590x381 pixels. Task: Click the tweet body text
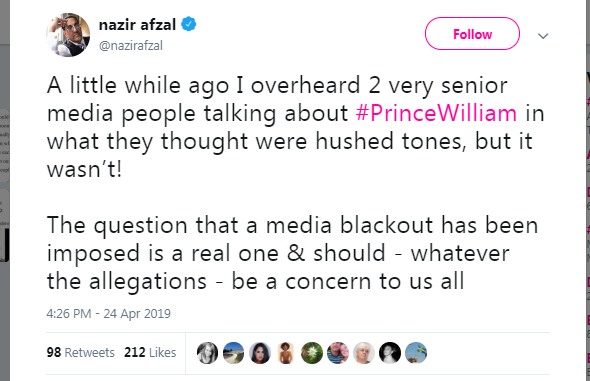295,183
